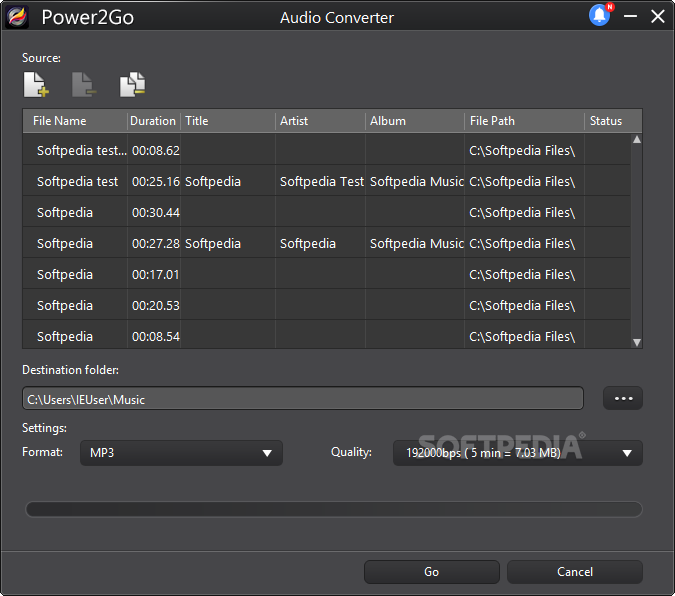Click the Album cell in 00:25.16 row
The height and width of the screenshot is (596, 675).
click(415, 181)
